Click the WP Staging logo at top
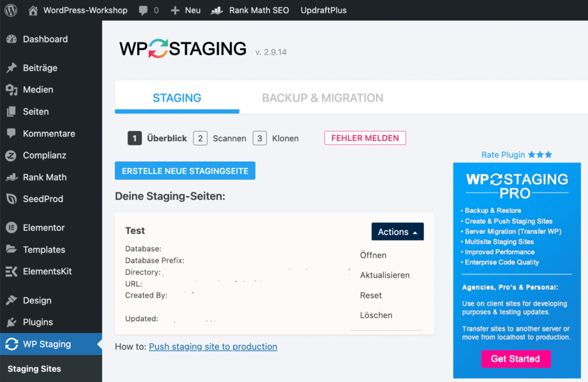The height and width of the screenshot is (382, 588). point(183,49)
